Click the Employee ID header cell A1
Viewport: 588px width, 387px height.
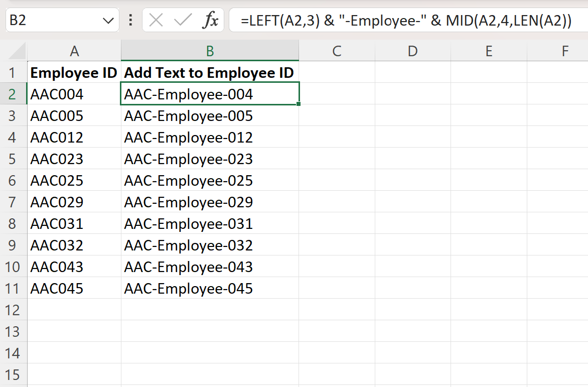pyautogui.click(x=74, y=72)
